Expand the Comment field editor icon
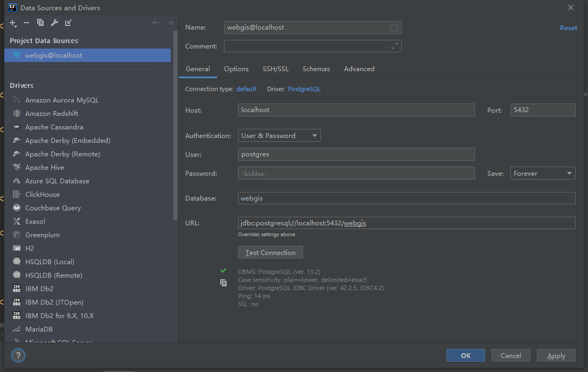Image resolution: width=588 pixels, height=372 pixels. click(395, 46)
